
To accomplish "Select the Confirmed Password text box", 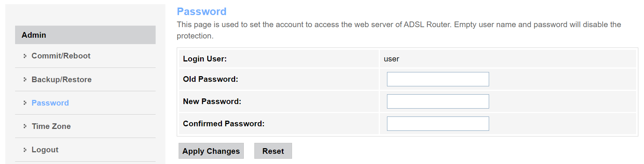I will tap(437, 124).
